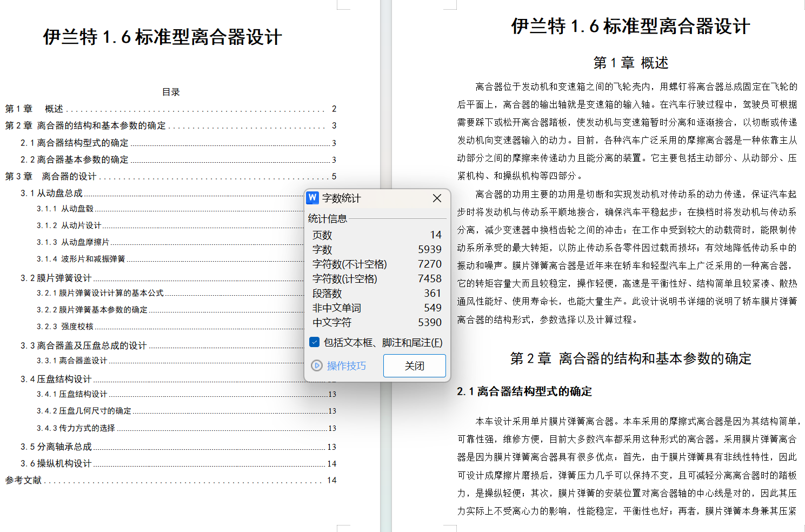This screenshot has width=805, height=532.
Task: Click the WPS icon in dialog title
Action: pyautogui.click(x=312, y=198)
